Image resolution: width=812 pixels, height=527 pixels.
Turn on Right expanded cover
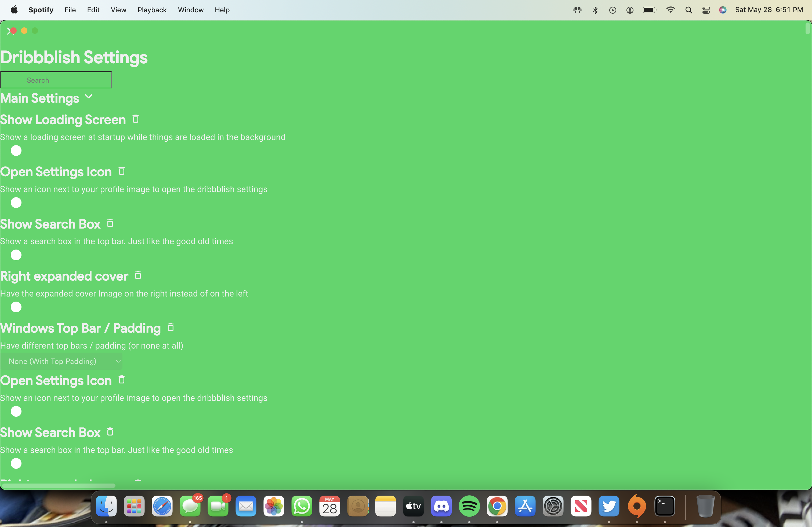(16, 307)
